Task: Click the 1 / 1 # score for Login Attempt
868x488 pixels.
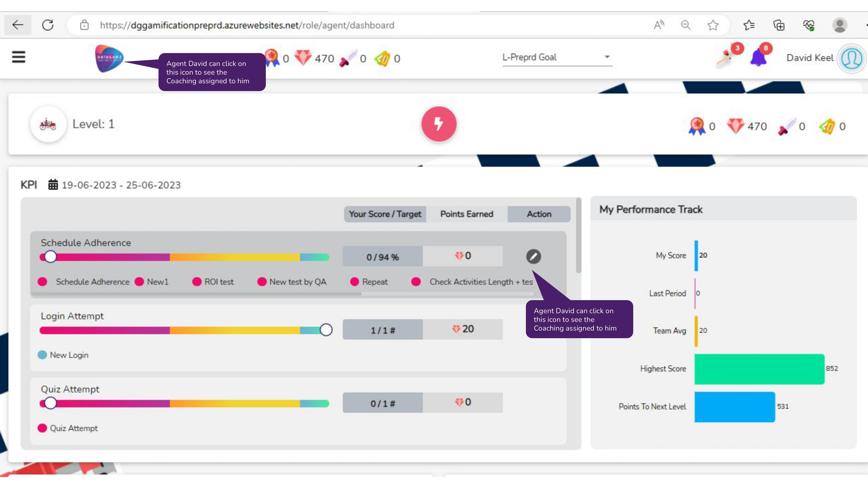Action: click(382, 330)
